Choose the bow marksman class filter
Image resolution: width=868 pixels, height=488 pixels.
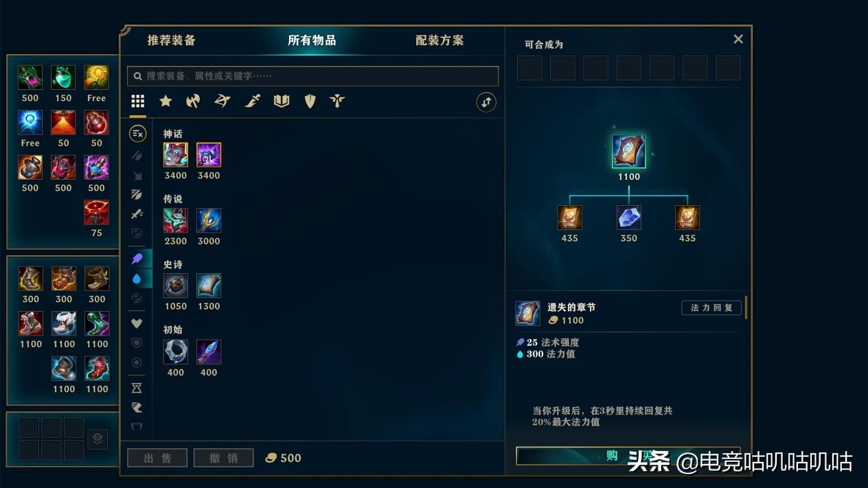tap(222, 102)
